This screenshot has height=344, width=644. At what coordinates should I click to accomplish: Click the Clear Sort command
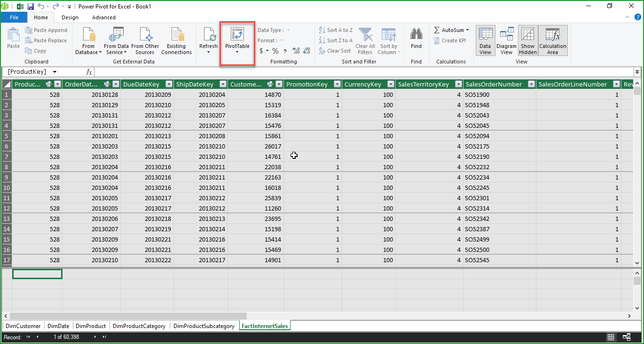(335, 51)
